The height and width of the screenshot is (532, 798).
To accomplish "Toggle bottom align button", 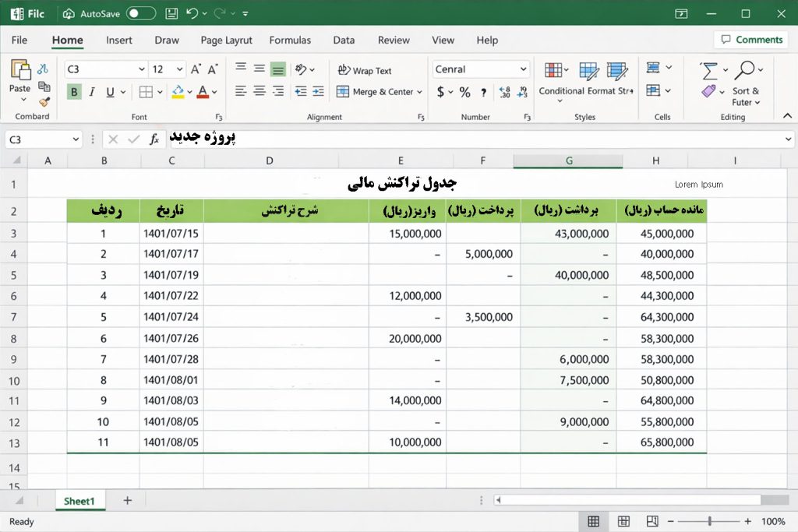I will pyautogui.click(x=278, y=69).
